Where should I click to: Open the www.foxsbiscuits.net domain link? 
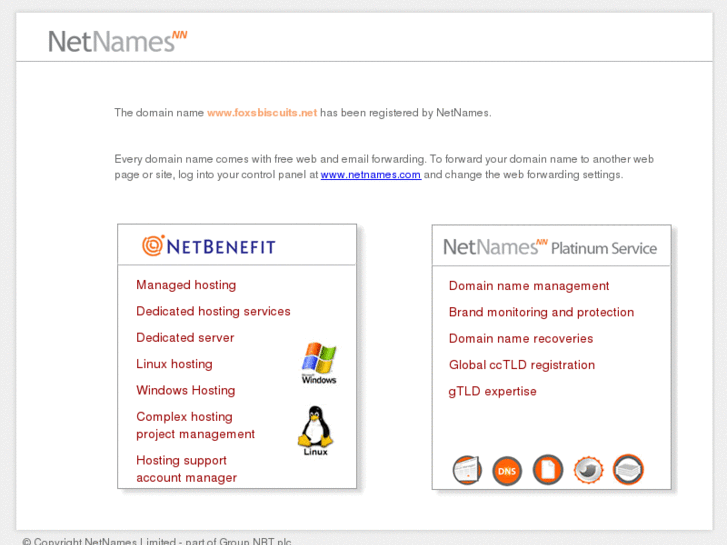tap(262, 113)
